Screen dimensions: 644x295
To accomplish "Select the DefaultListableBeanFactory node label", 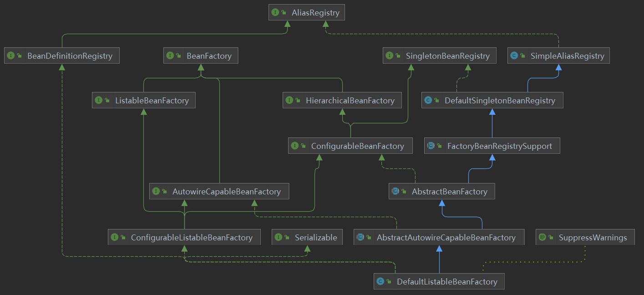I will click(446, 282).
